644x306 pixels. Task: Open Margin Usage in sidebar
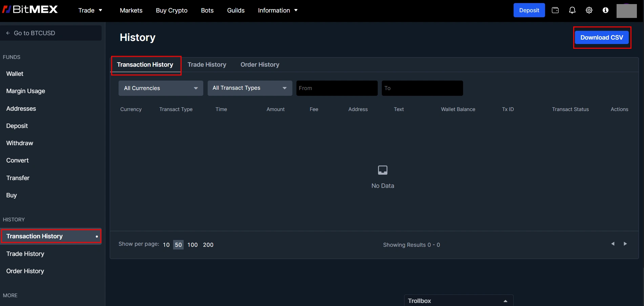pos(26,91)
